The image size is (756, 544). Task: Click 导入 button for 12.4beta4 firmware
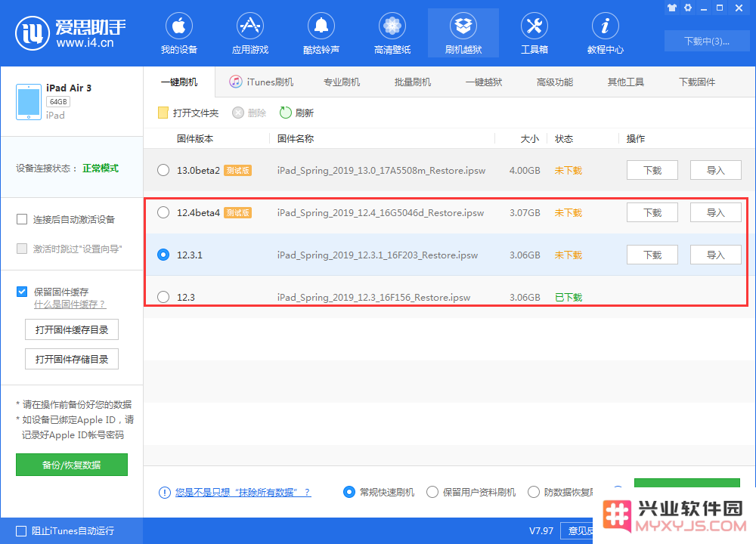(x=715, y=212)
